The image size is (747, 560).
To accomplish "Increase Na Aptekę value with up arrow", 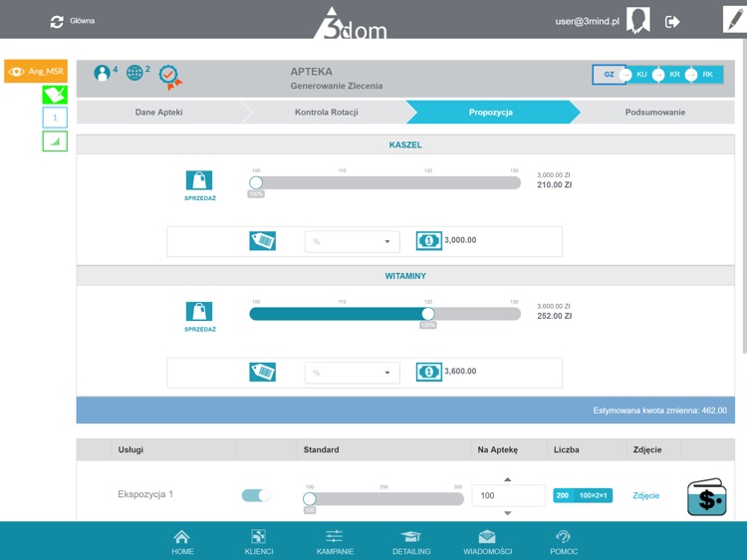I will pos(508,479).
